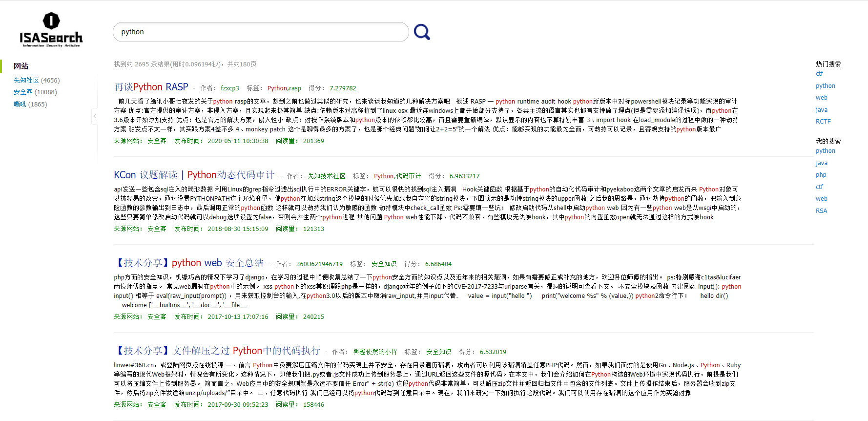868x421 pixels.
Task: Choose RSA from my search history
Action: pyautogui.click(x=821, y=211)
